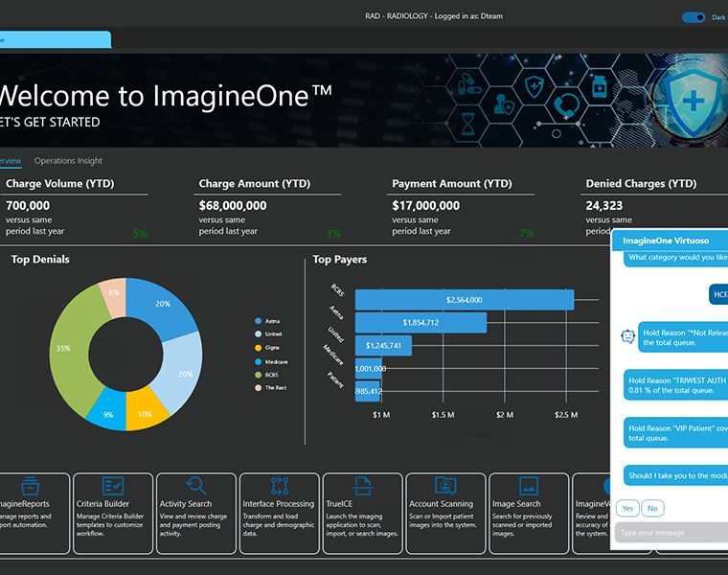Select the Aetna $1,854,712 bar

(421, 322)
